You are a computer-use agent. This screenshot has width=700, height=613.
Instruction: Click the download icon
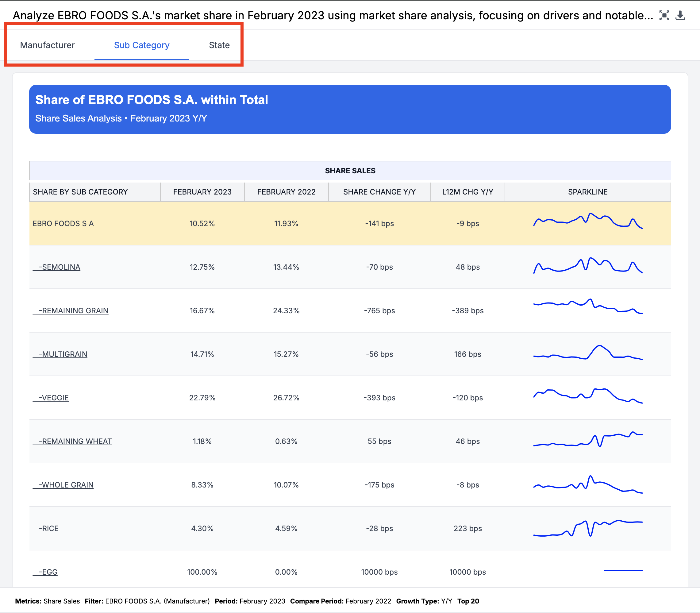(x=680, y=15)
